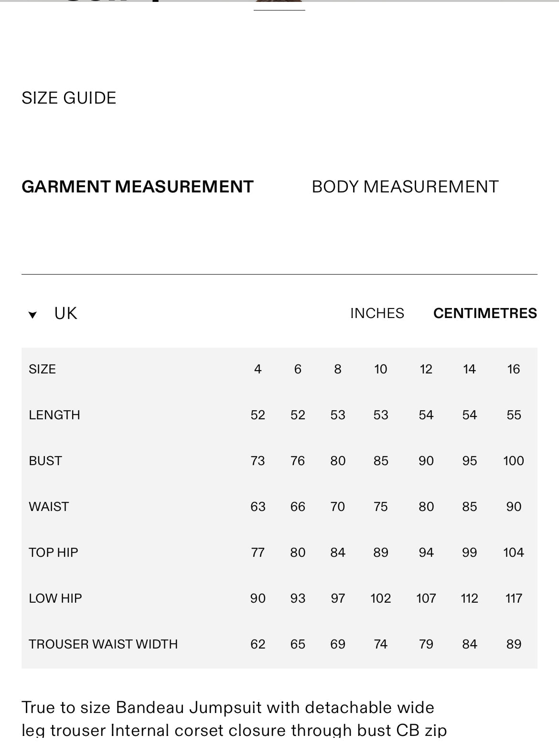
Task: Toggle units to Inches
Action: click(377, 313)
